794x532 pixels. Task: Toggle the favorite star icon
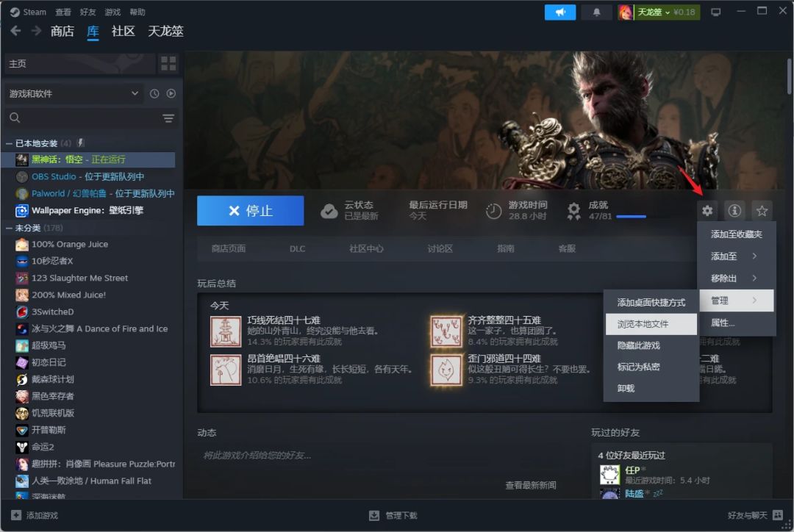click(x=762, y=211)
